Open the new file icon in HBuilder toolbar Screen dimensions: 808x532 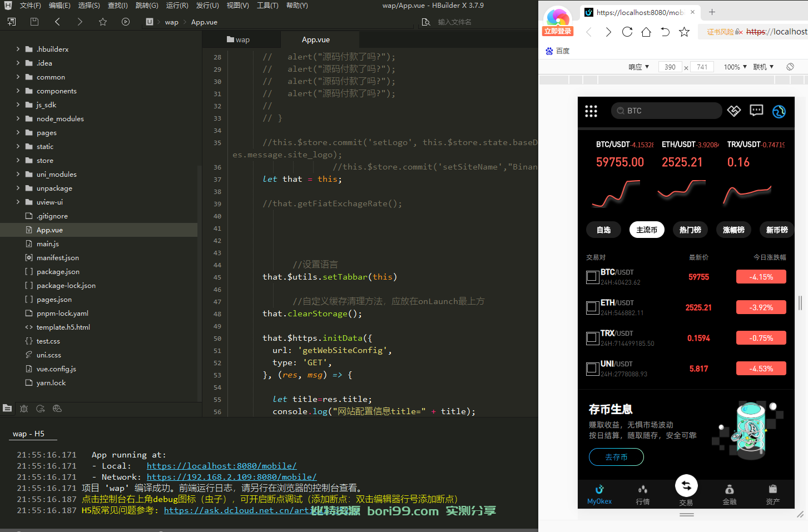click(x=12, y=22)
